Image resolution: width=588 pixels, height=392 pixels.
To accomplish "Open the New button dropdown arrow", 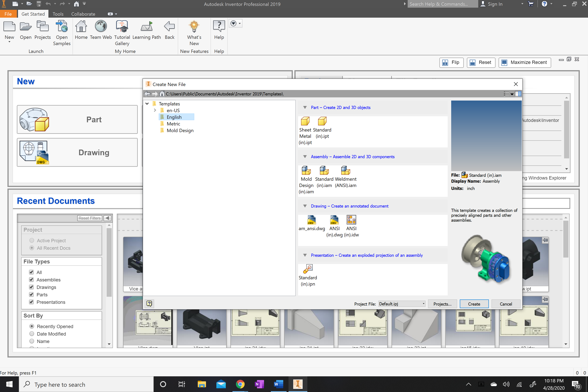I will tap(9, 42).
